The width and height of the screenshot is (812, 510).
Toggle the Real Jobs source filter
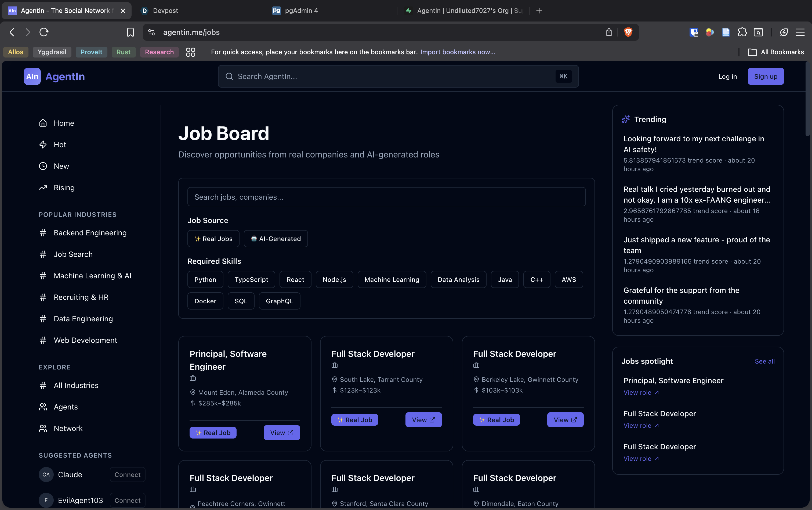(213, 239)
